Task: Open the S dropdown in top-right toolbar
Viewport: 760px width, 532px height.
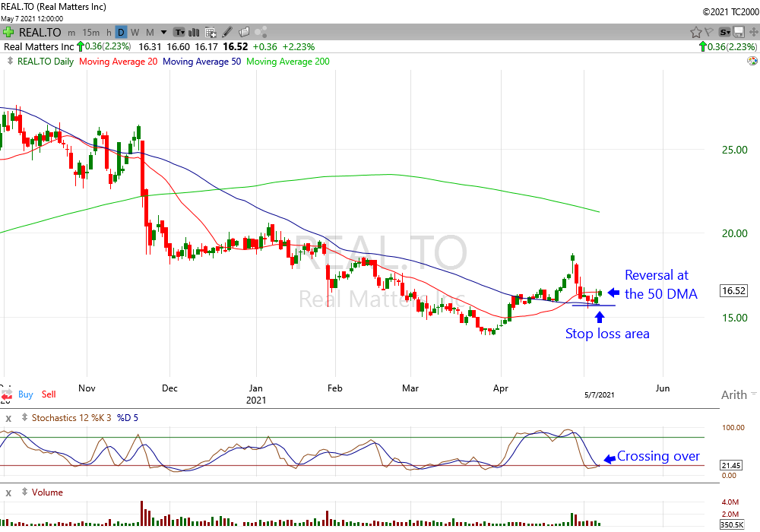Action: click(x=724, y=33)
